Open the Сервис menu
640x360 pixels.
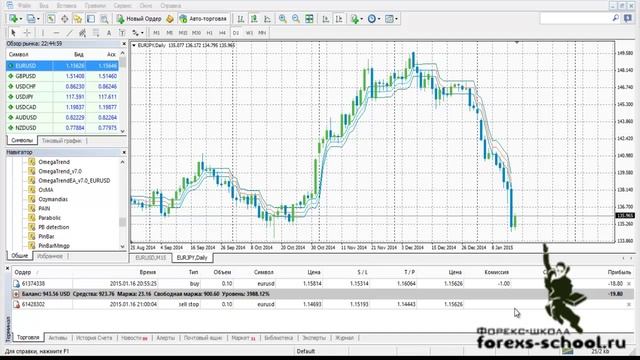pyautogui.click(x=122, y=6)
